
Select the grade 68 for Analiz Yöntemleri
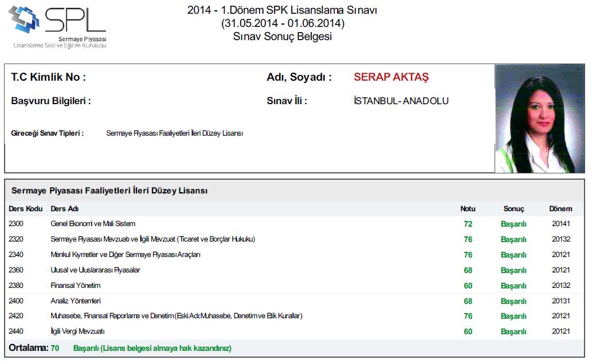click(x=468, y=302)
